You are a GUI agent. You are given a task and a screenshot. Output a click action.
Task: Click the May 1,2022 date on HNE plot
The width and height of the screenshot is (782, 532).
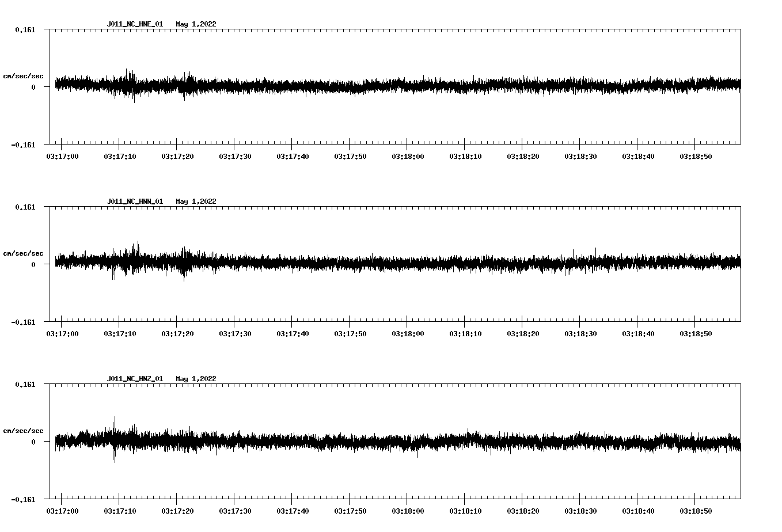(x=196, y=24)
